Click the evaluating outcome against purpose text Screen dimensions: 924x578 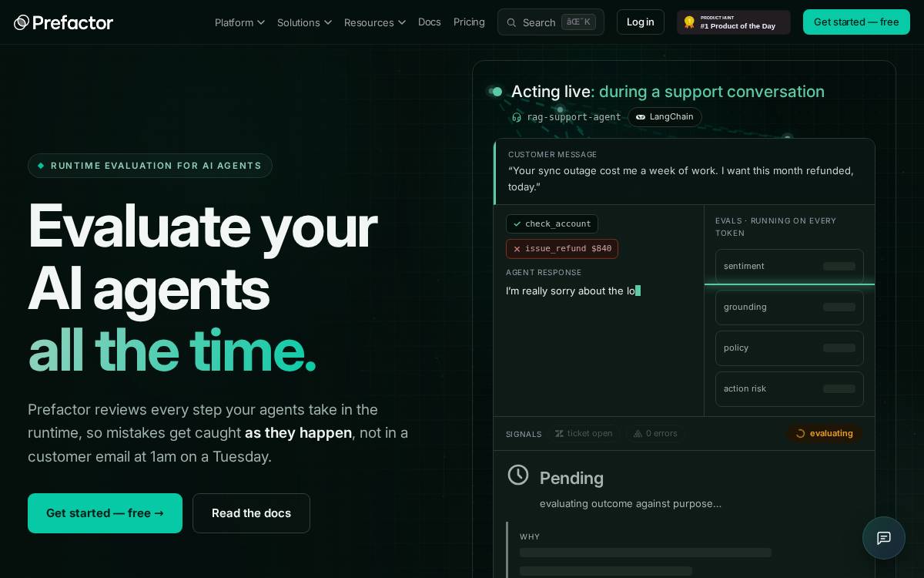[x=631, y=503]
